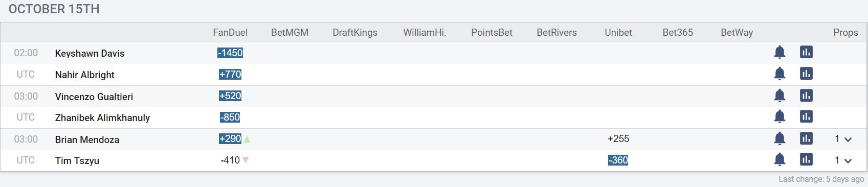Select the Unibet column header
Viewport: 868px width, 187px height.
tap(618, 32)
